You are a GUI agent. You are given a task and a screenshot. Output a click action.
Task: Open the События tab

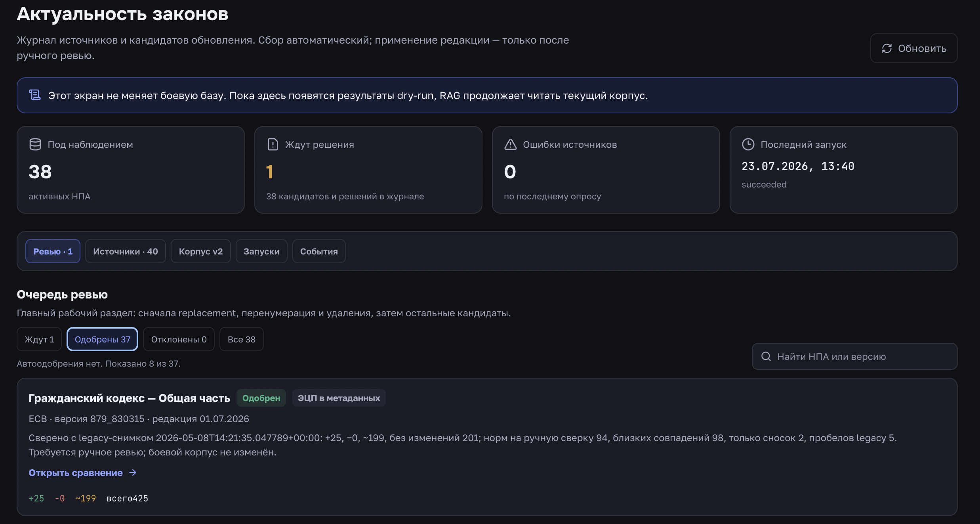coord(319,251)
